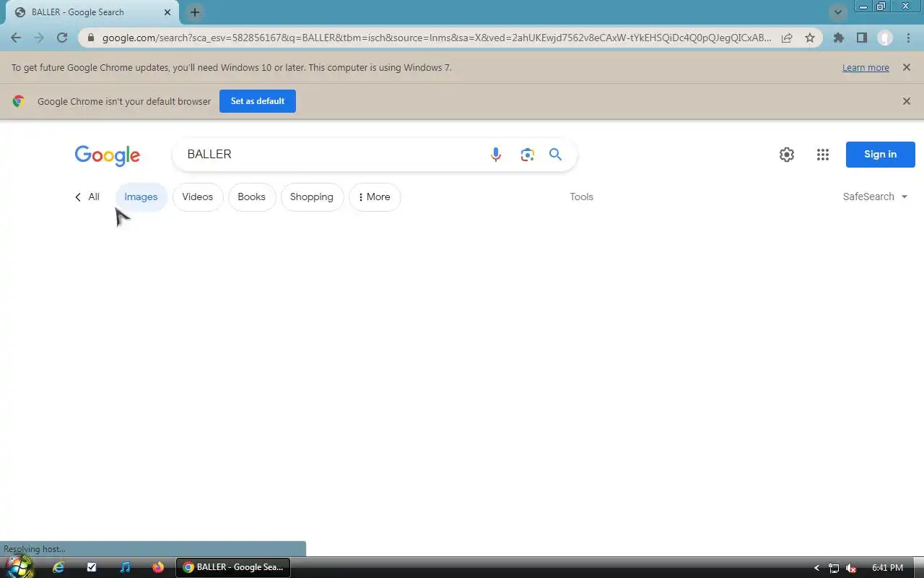
Task: Click the browser forward arrow
Action: pyautogui.click(x=39, y=38)
